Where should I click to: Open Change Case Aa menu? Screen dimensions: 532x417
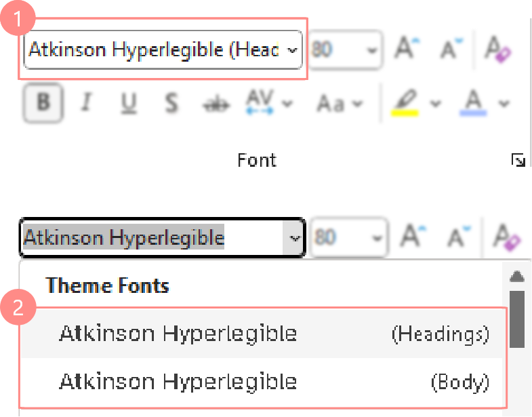[x=340, y=103]
